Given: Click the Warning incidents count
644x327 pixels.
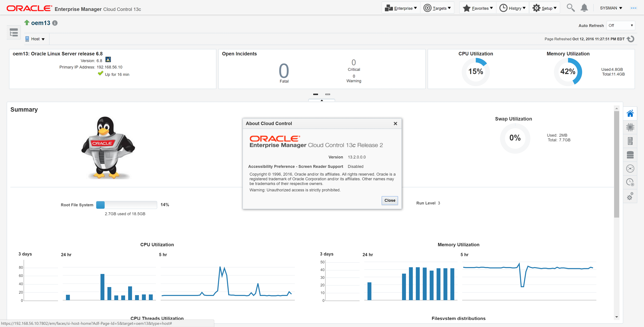Looking at the screenshot, I should pos(354,76).
